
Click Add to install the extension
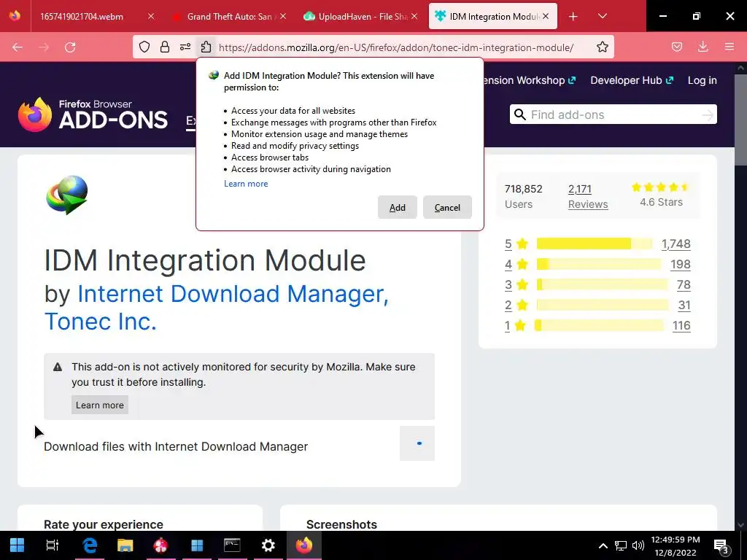point(398,207)
